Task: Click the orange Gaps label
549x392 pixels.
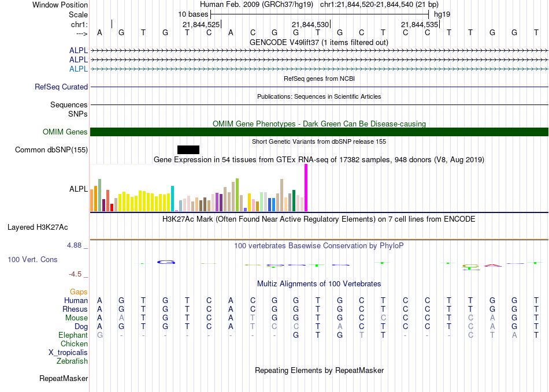Action: coord(79,292)
